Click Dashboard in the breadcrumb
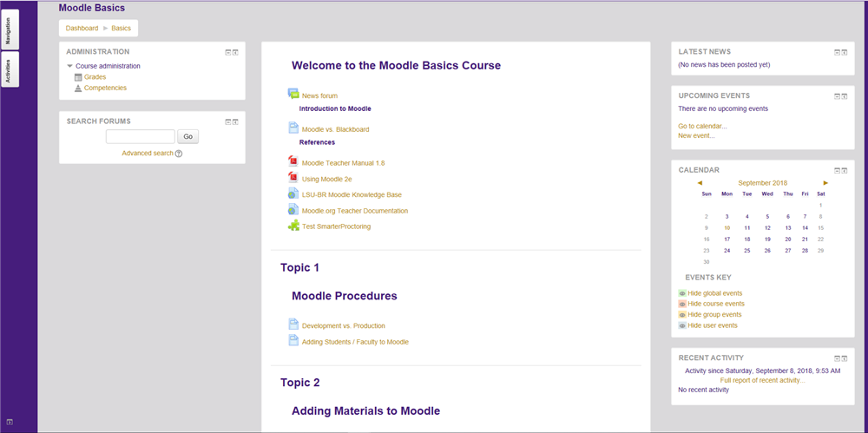The width and height of the screenshot is (868, 433). click(x=82, y=29)
